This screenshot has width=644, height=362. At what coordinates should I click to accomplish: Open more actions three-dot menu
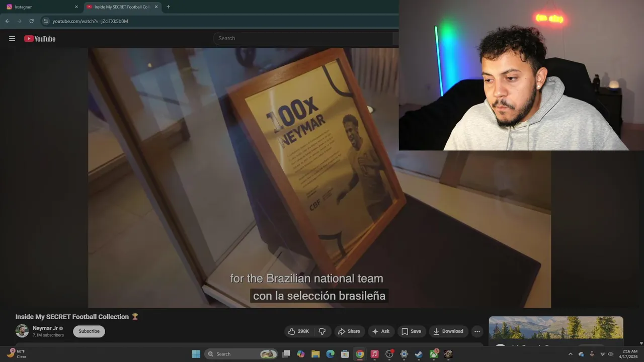(477, 331)
